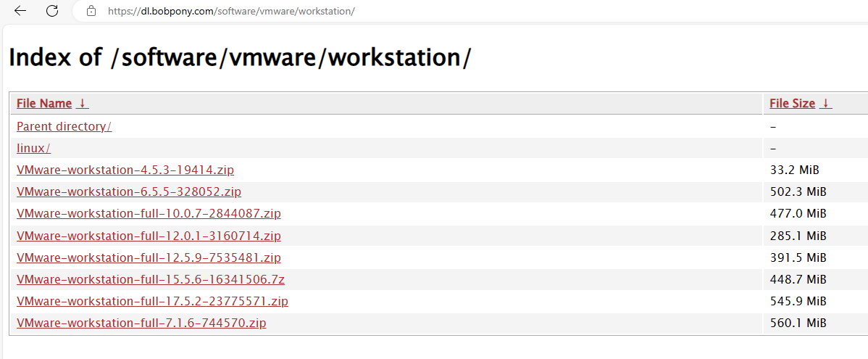Open the linux/ folder

tap(34, 148)
